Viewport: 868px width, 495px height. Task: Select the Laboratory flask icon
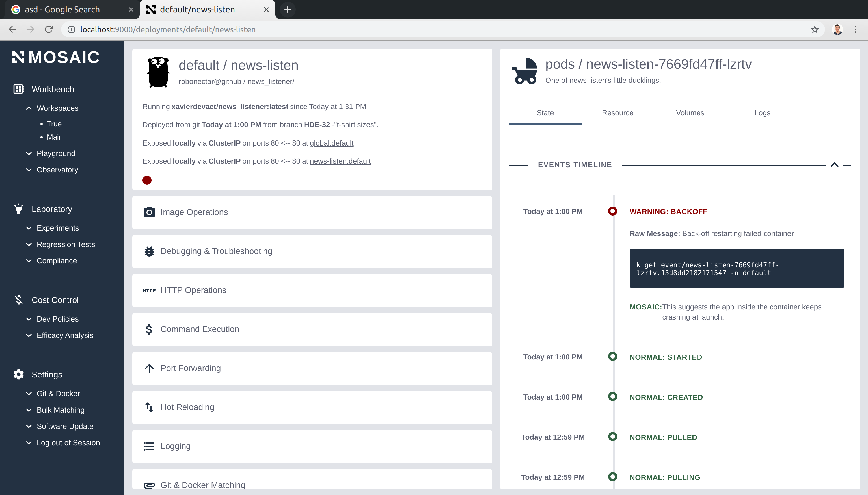(18, 209)
